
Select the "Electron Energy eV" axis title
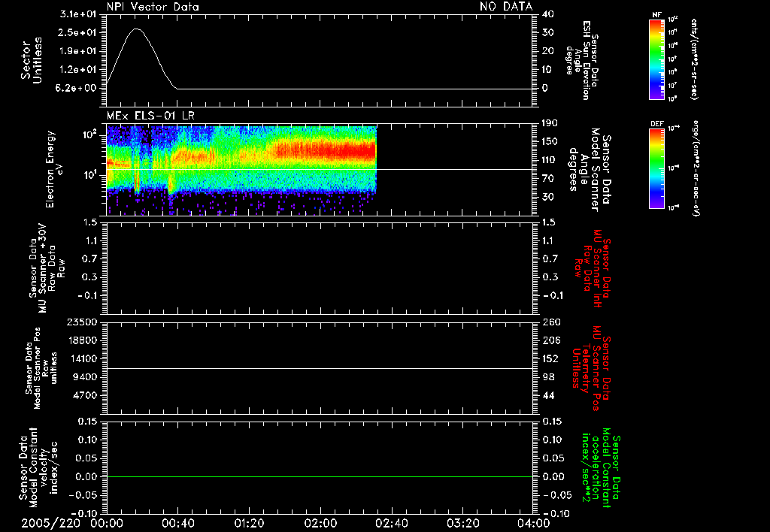pos(53,169)
